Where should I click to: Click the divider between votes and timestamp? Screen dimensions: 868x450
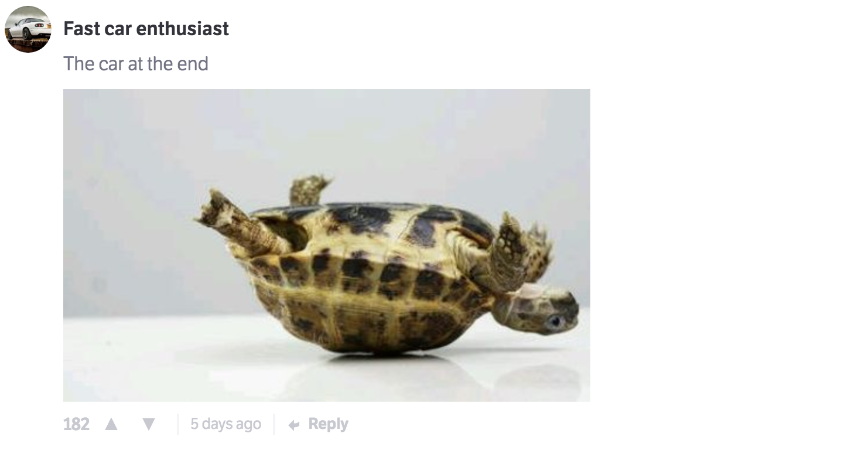pos(178,424)
